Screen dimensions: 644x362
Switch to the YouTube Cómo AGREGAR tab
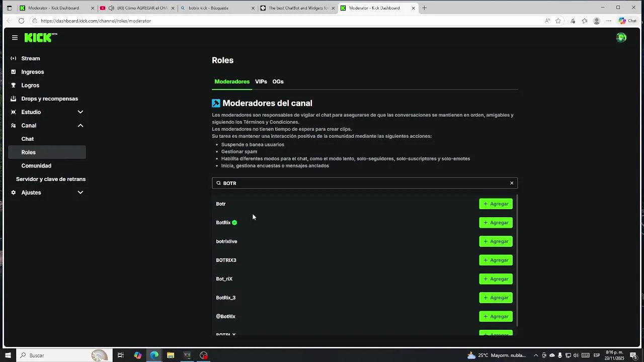click(137, 8)
